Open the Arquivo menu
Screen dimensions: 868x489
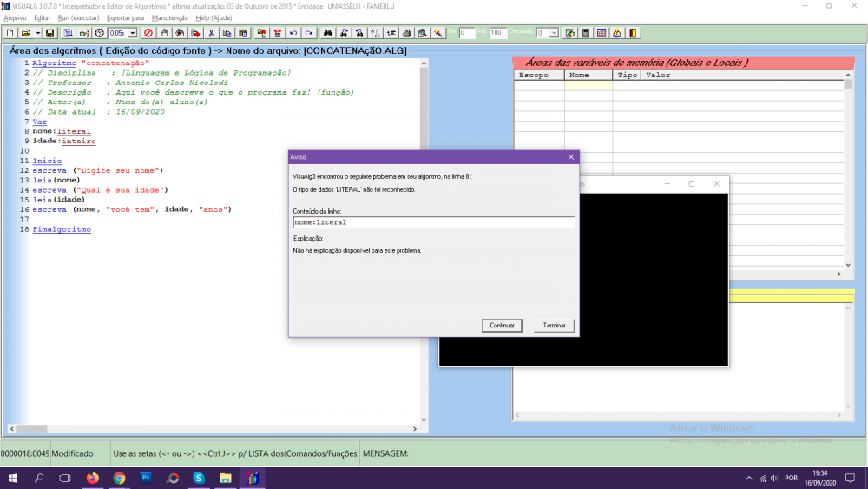click(x=16, y=17)
